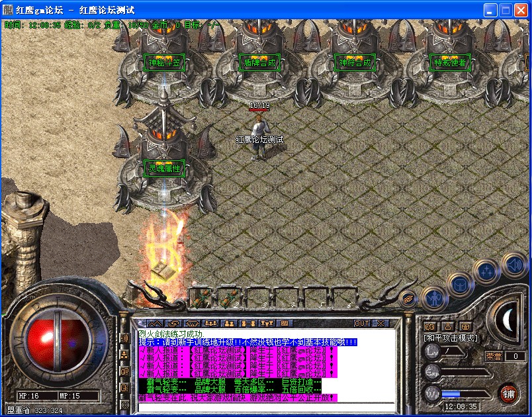The height and width of the screenshot is (417, 532).
Task: Maximize the 红鹰gm论坛 game window
Action: [505, 10]
